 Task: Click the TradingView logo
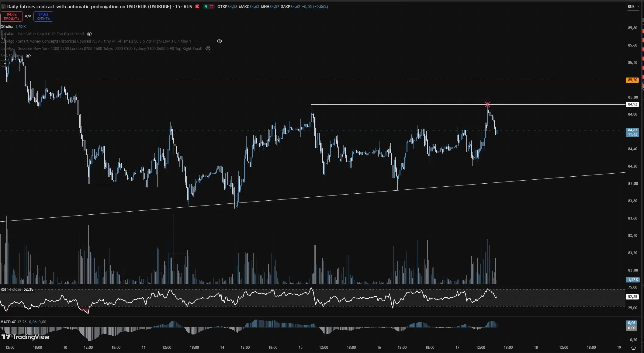[x=26, y=337]
